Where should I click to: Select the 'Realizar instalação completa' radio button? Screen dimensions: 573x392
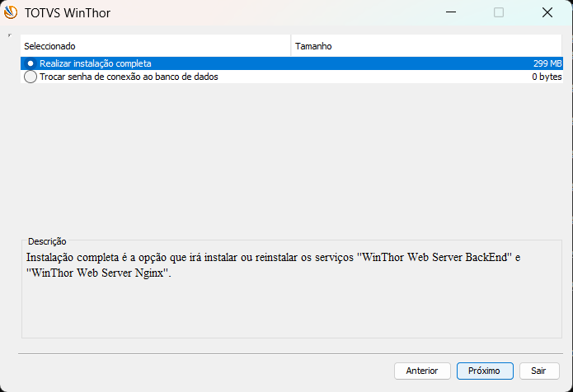31,63
